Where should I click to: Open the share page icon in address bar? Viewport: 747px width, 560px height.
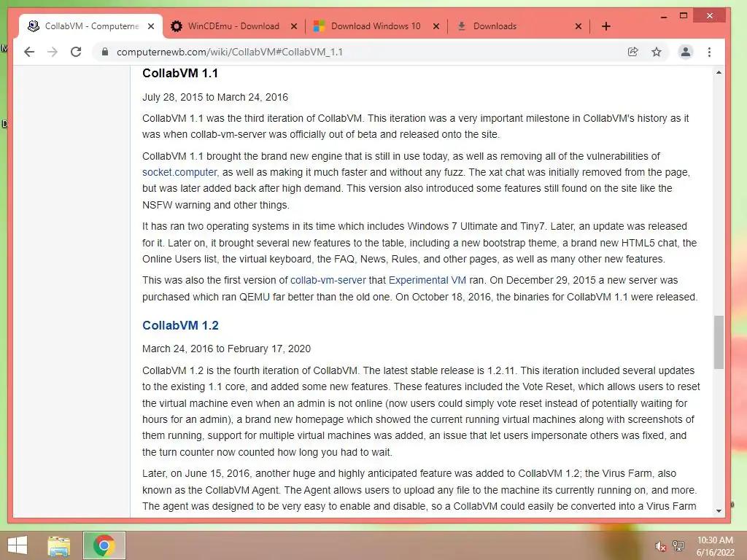(x=632, y=52)
